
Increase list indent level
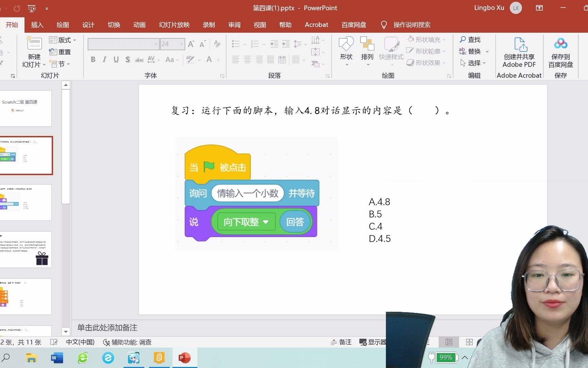coord(286,44)
